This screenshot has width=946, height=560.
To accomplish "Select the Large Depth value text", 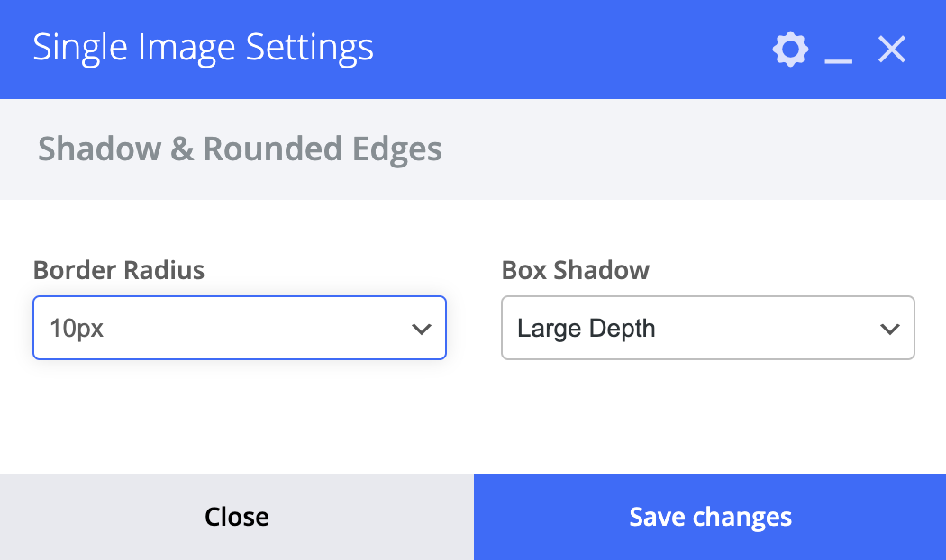I will (x=586, y=329).
